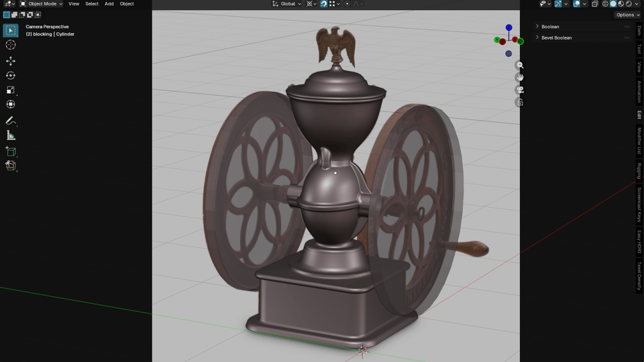This screenshot has height=362, width=644.
Task: Open the overlays options dropdown arrow
Action: click(584, 4)
